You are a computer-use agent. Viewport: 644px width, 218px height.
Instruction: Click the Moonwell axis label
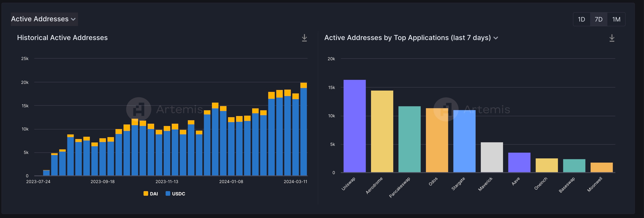tap(595, 185)
